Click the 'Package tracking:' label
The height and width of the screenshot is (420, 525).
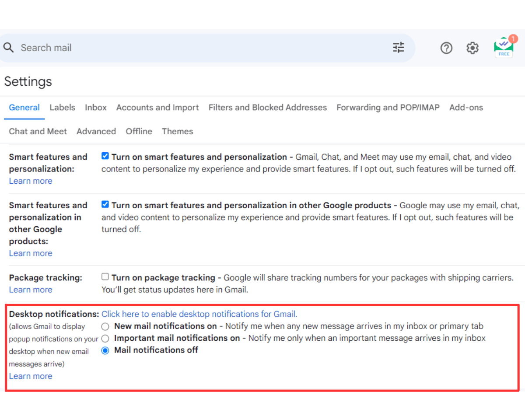[x=45, y=278]
